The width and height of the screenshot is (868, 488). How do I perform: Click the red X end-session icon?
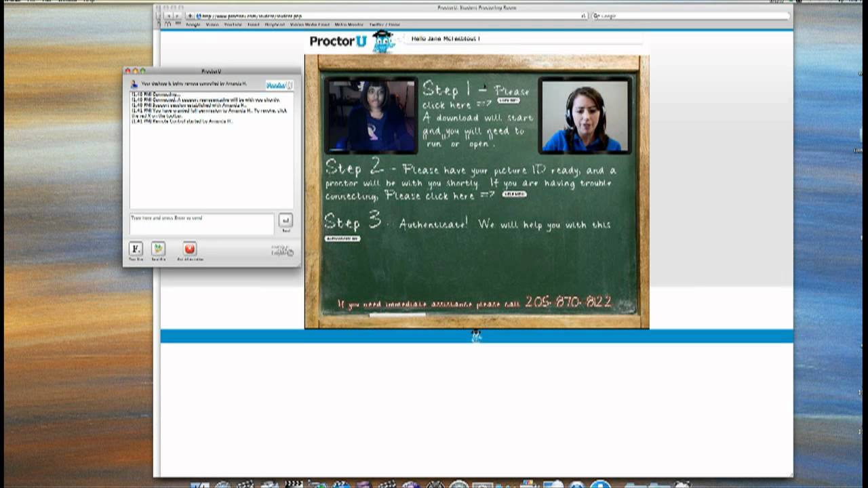(x=190, y=249)
